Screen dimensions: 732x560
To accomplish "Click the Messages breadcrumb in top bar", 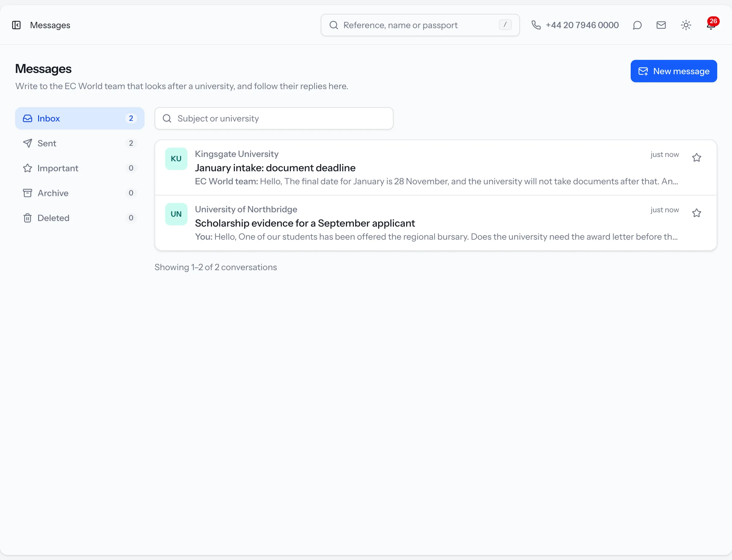I will pyautogui.click(x=50, y=25).
